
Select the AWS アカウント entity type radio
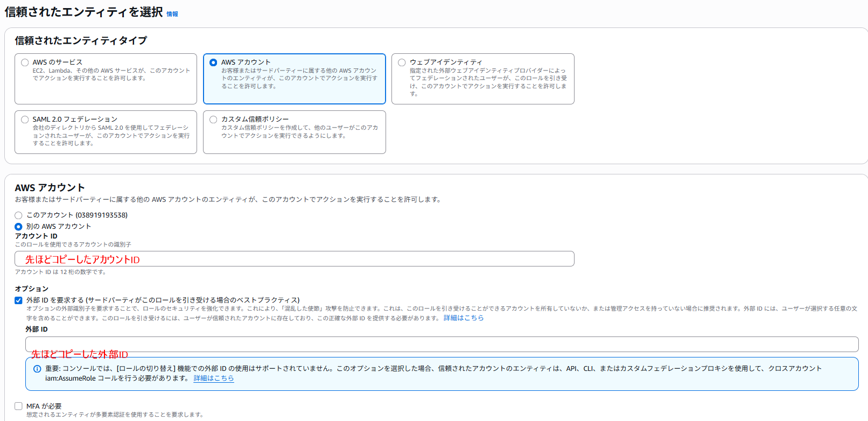(x=213, y=62)
